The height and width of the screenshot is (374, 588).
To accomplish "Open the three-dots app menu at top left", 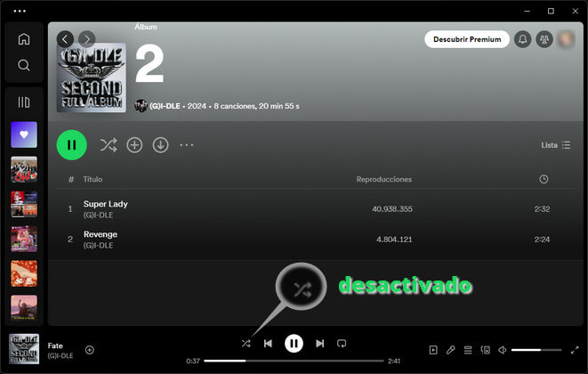I will tap(20, 11).
